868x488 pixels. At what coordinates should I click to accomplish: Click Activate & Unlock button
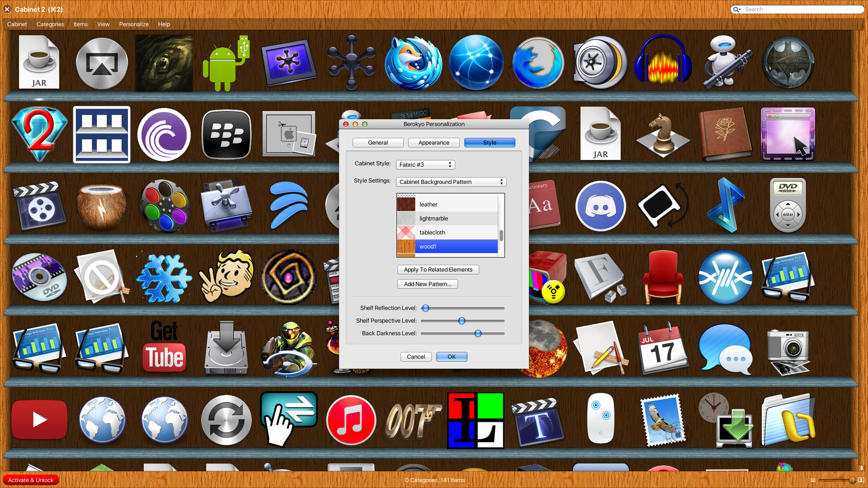[x=31, y=480]
